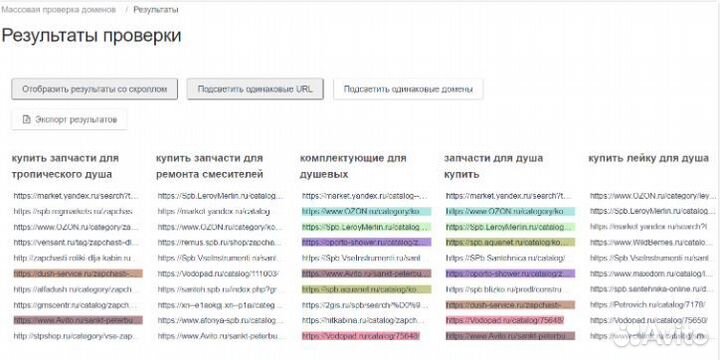The width and height of the screenshot is (720, 360).
Task: Open cyan OZON.ru link in 'запчасти для душа купить' column
Action: tap(510, 212)
